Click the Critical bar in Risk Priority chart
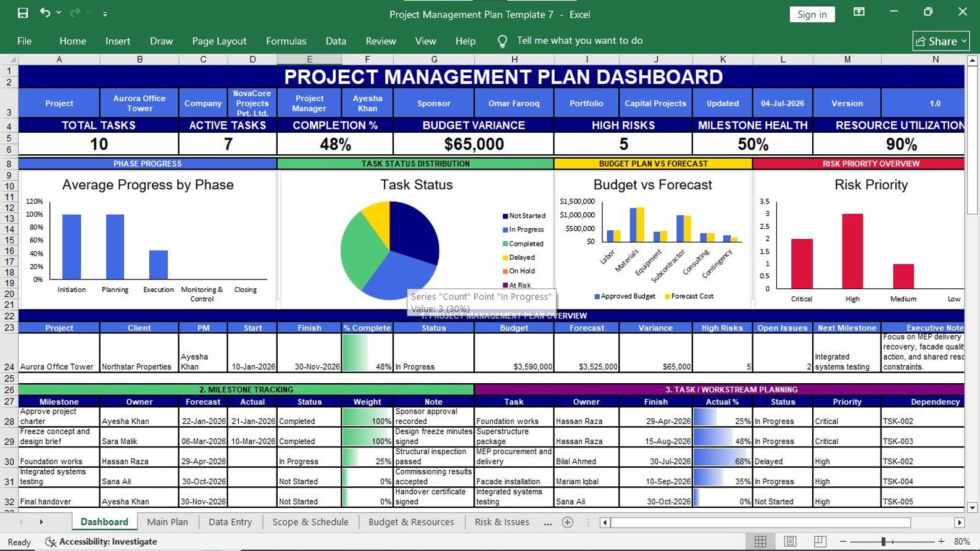 (802, 263)
